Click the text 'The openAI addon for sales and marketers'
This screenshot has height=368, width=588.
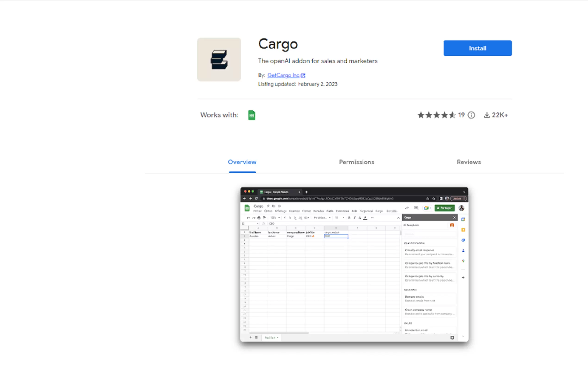click(318, 61)
